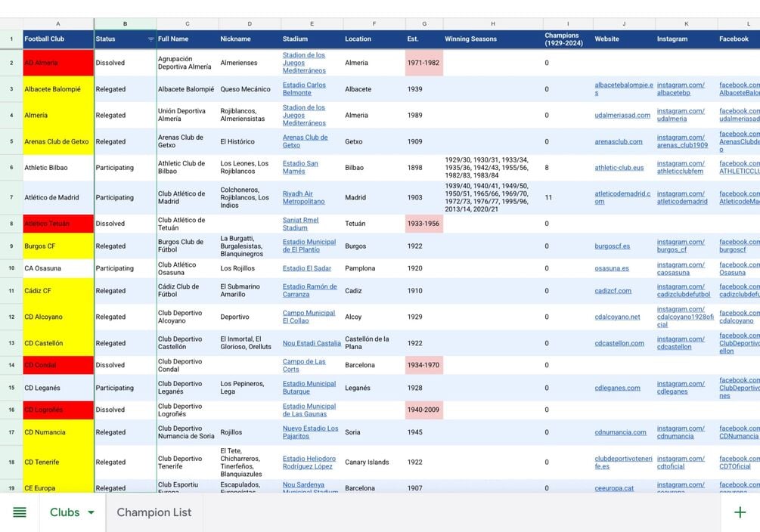The width and height of the screenshot is (760, 532).
Task: Select Castellón de la Plana location cell
Action: coord(374,342)
